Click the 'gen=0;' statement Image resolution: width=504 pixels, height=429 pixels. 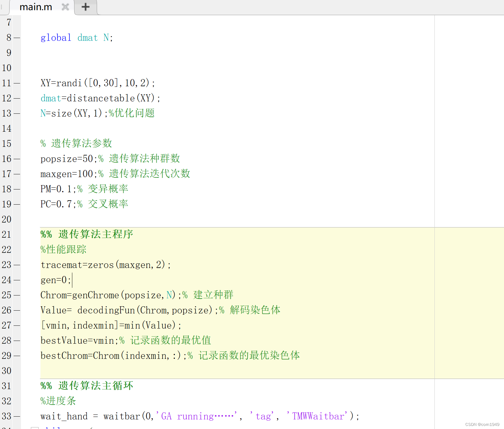(56, 280)
